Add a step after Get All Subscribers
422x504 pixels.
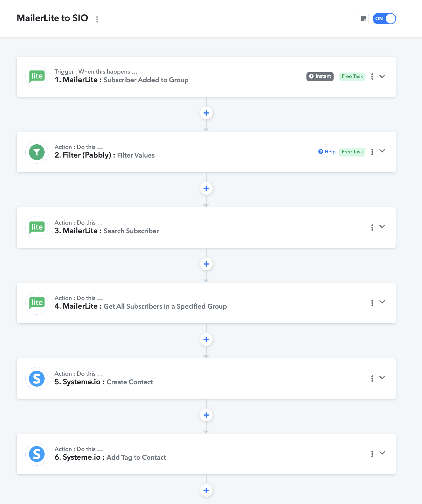(206, 339)
